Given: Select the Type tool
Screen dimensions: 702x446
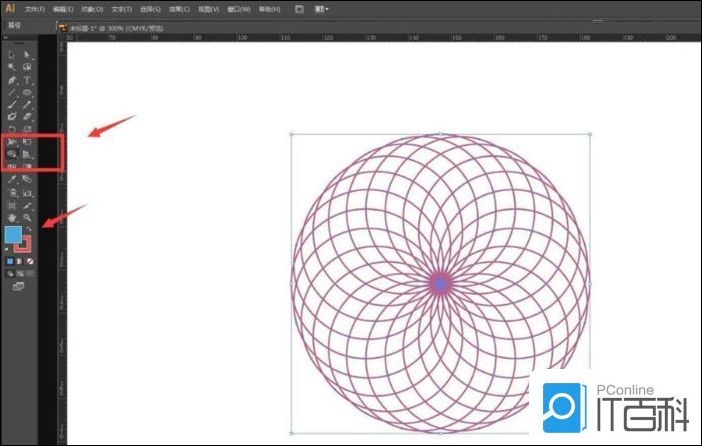Looking at the screenshot, I should (x=27, y=80).
